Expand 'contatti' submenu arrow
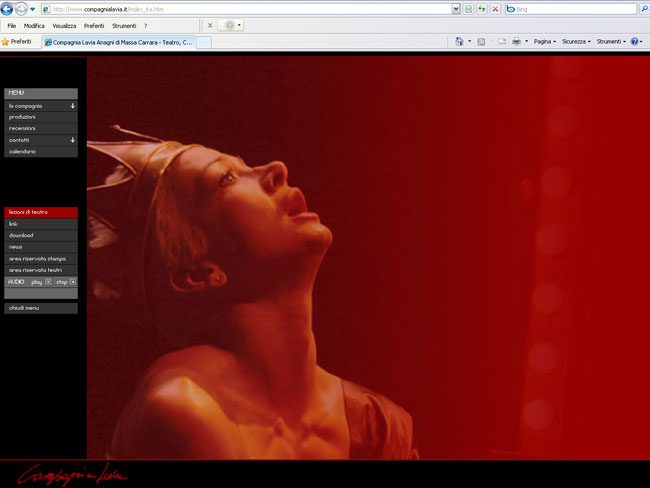 coord(73,140)
